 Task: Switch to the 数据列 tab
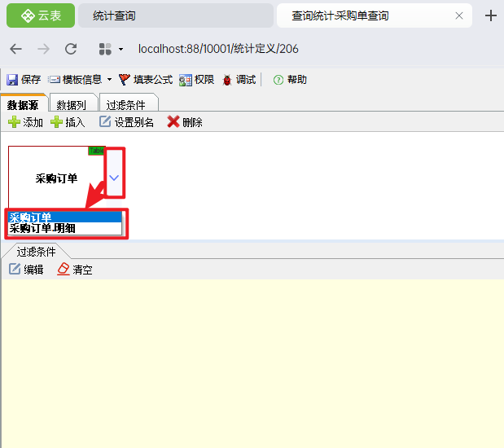tap(73, 105)
